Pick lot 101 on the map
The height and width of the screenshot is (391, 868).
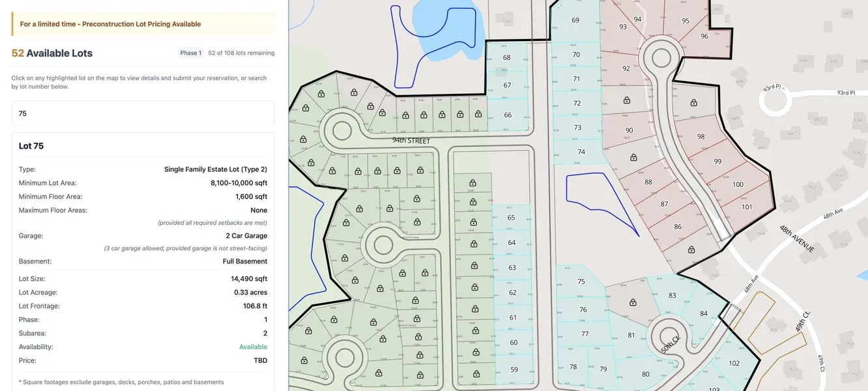pos(747,207)
